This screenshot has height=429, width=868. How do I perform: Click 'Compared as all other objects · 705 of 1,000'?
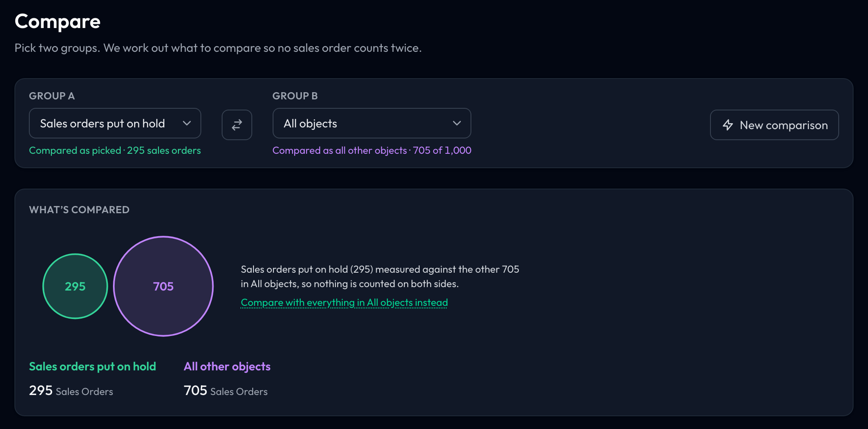click(372, 150)
